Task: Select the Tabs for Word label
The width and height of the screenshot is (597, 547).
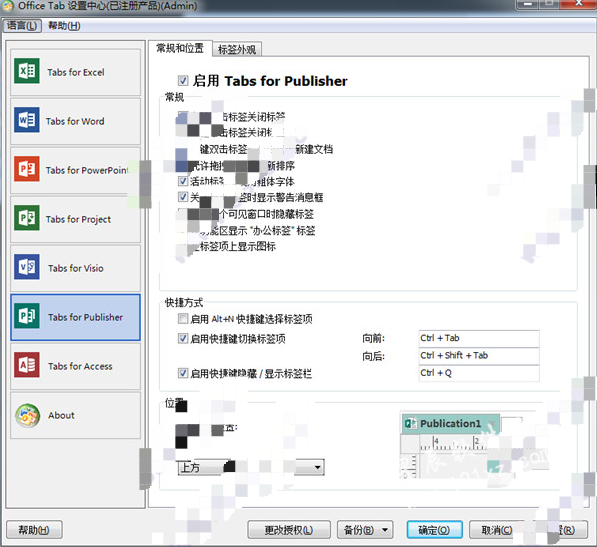Action: [75, 121]
